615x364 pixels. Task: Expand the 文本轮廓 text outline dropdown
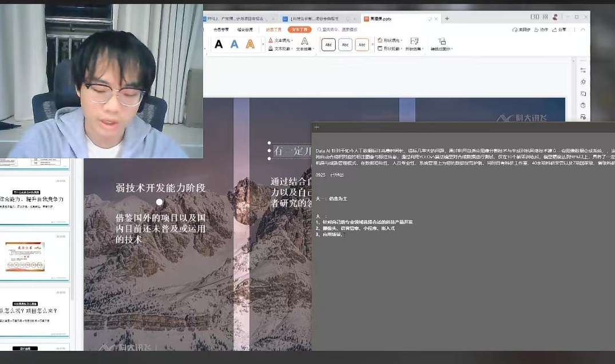click(281, 49)
